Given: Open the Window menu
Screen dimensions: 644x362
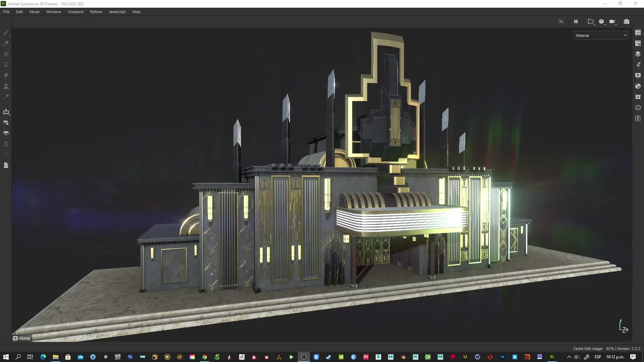Looking at the screenshot, I should pos(53,11).
